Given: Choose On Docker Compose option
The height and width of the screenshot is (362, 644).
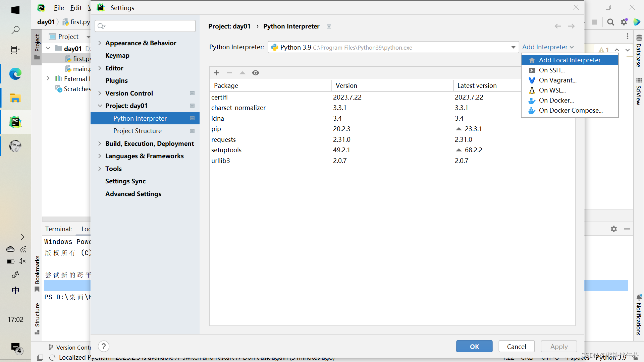Looking at the screenshot, I should [x=571, y=110].
